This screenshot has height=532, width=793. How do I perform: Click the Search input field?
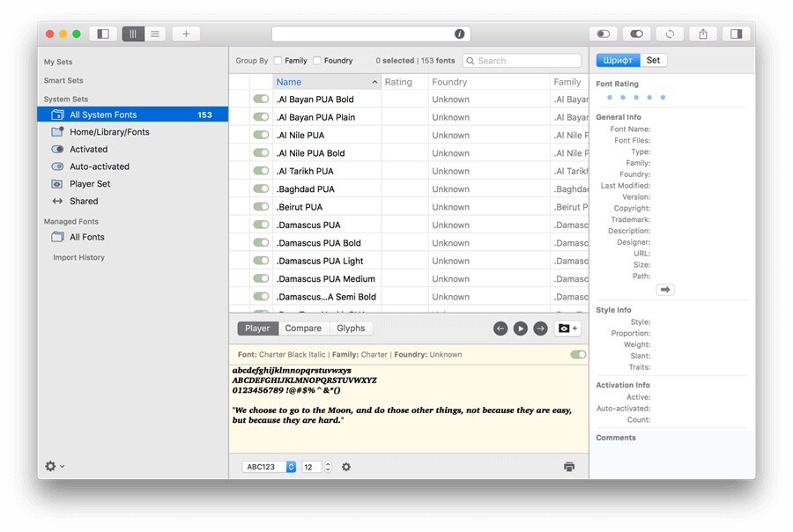(522, 61)
